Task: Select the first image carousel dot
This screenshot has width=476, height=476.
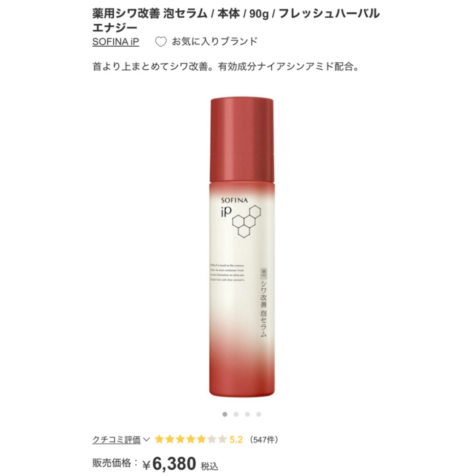Action: coord(225,414)
